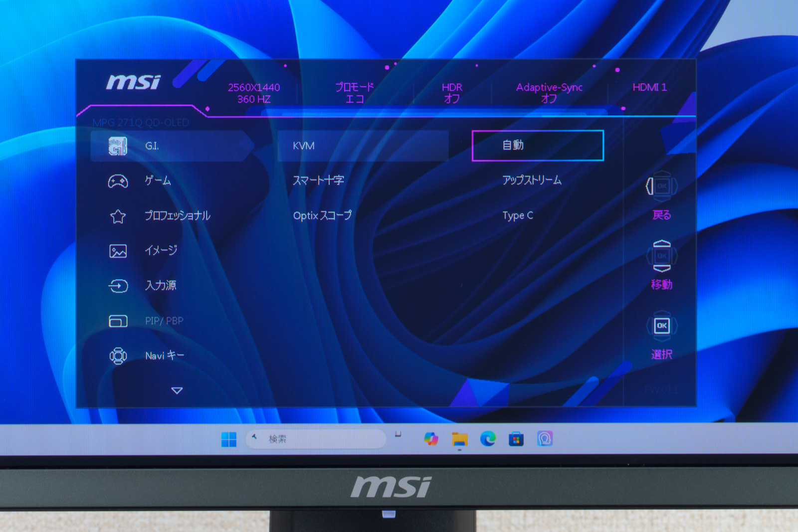The width and height of the screenshot is (798, 532).
Task: Open the Windows Start menu
Action: (x=229, y=439)
